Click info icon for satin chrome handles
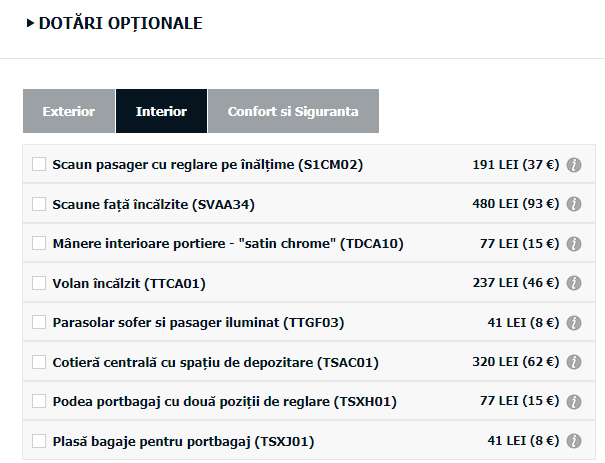Screen dimensions: 605x463 pyautogui.click(x=574, y=244)
